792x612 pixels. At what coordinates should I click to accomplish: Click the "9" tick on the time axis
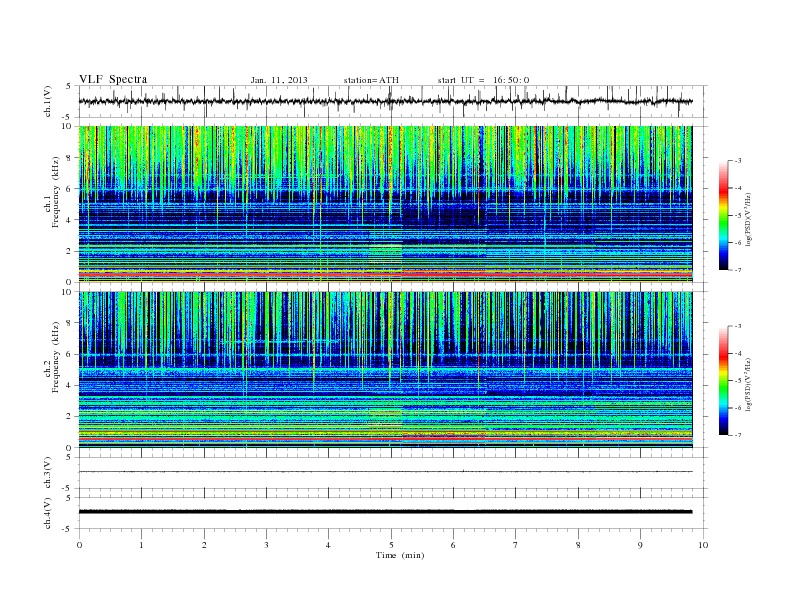(x=640, y=545)
